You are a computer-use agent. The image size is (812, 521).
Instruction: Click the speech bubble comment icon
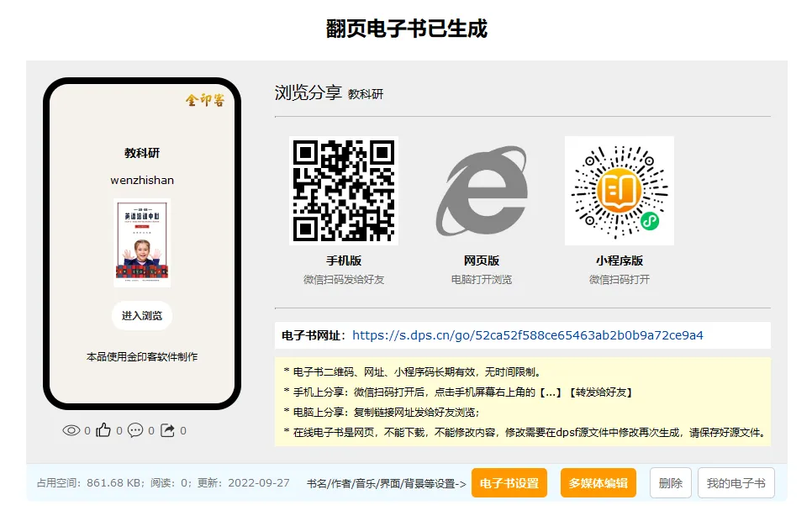[135, 430]
